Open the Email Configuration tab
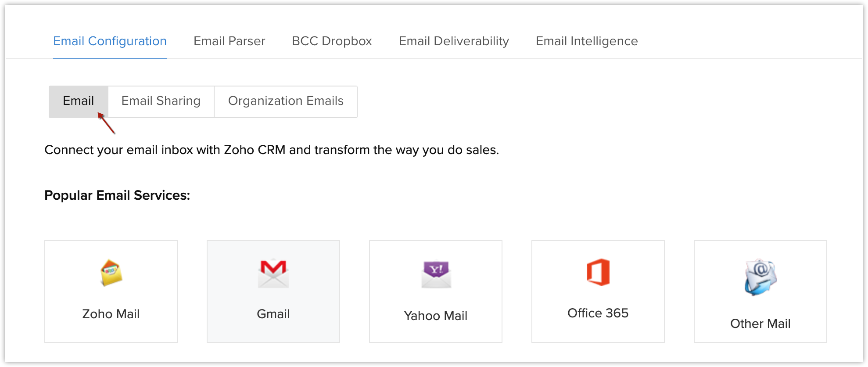This screenshot has width=868, height=367. [x=110, y=41]
